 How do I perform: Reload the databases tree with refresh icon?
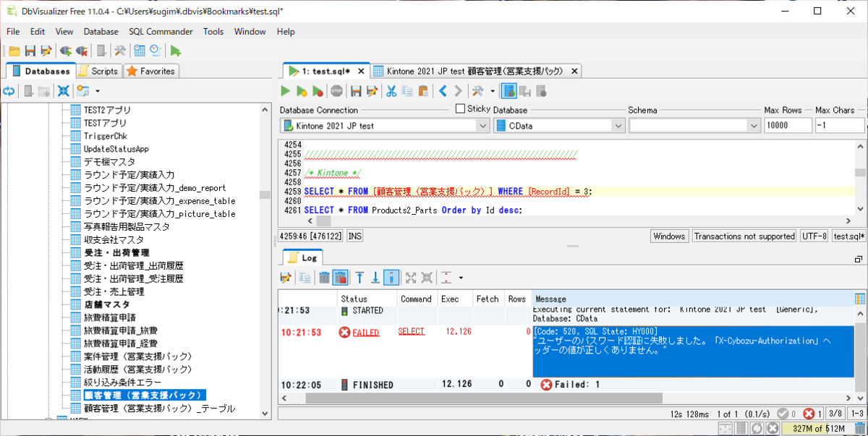tap(9, 91)
